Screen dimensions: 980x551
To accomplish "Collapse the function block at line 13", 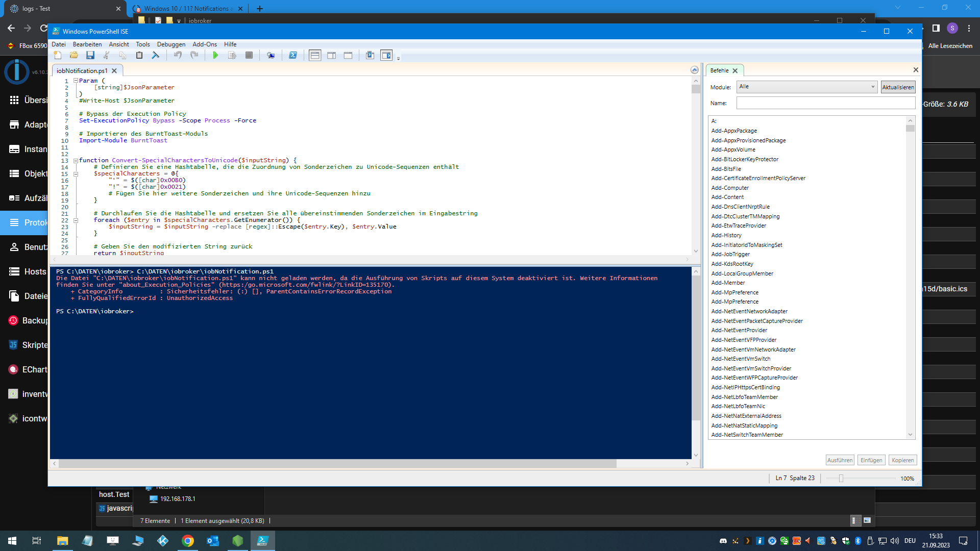I will pyautogui.click(x=76, y=160).
